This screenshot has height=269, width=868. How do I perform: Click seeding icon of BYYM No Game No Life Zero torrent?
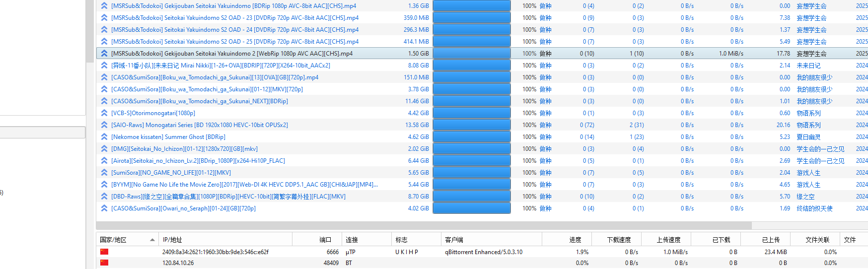click(x=104, y=185)
